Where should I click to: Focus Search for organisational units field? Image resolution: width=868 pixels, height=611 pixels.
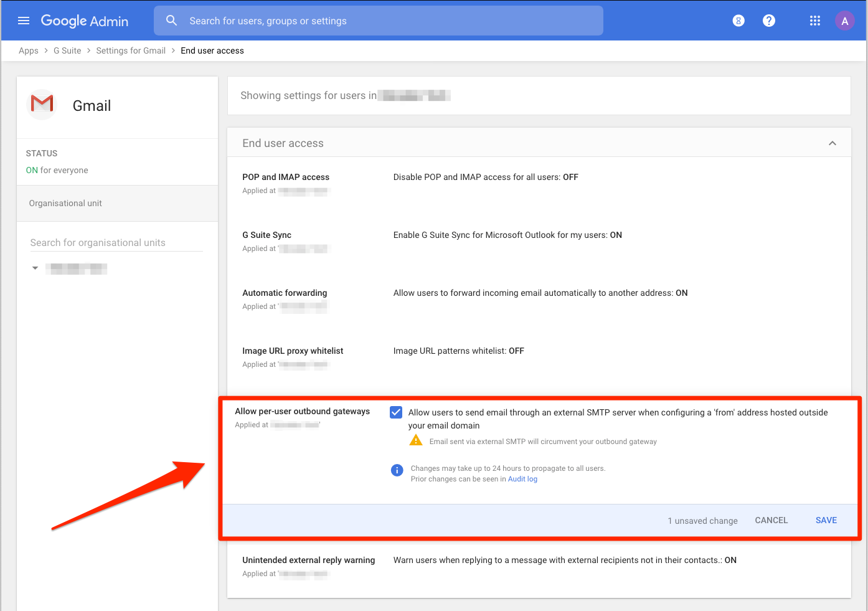pos(116,243)
